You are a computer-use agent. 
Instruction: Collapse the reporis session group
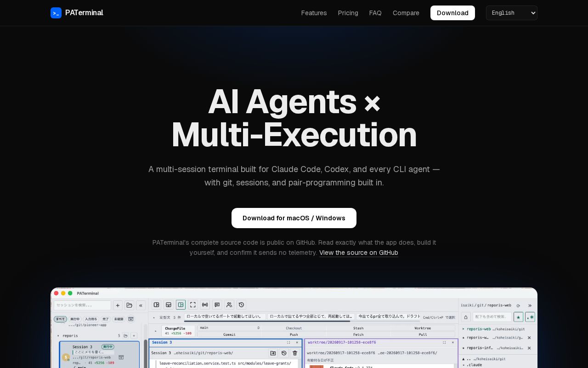(x=58, y=336)
